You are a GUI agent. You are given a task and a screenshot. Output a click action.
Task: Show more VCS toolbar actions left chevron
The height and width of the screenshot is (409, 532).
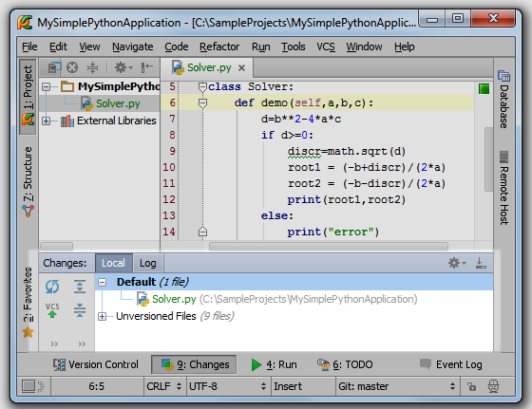tap(54, 344)
